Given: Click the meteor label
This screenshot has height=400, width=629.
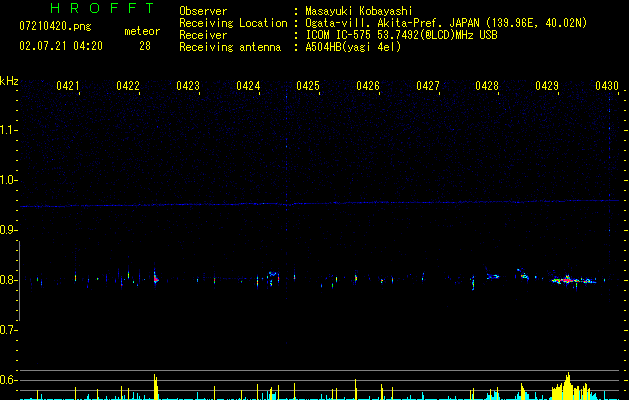Looking at the screenshot, I should (142, 31).
